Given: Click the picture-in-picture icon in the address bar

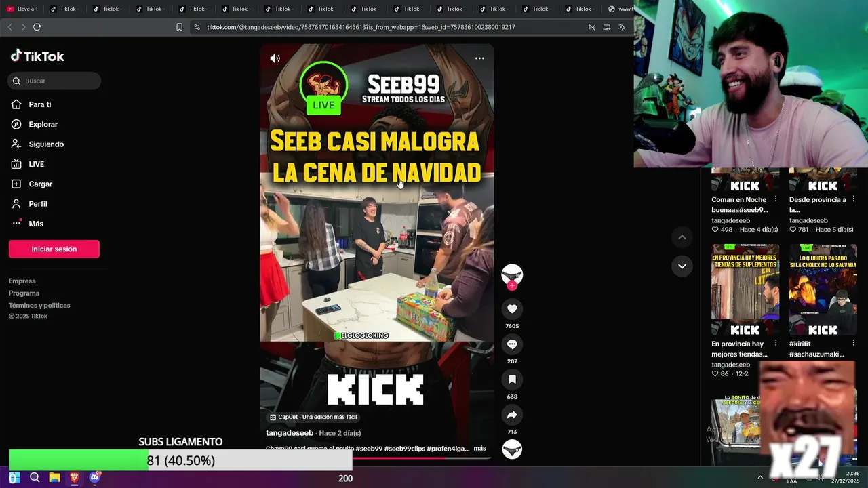Looking at the screenshot, I should pos(607,27).
